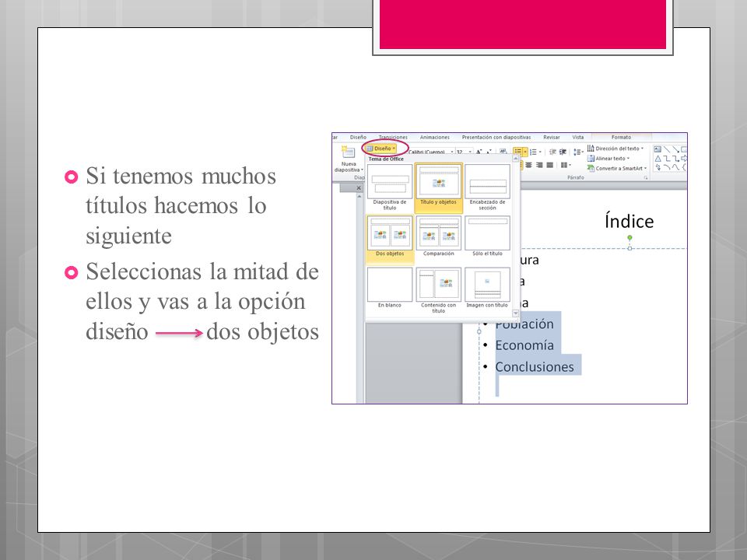This screenshot has height=560, width=747.
Task: Click the decrease font size icon
Action: [489, 152]
